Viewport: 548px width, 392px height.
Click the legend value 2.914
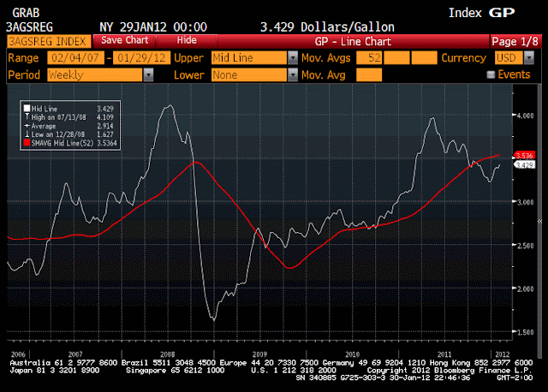point(105,126)
